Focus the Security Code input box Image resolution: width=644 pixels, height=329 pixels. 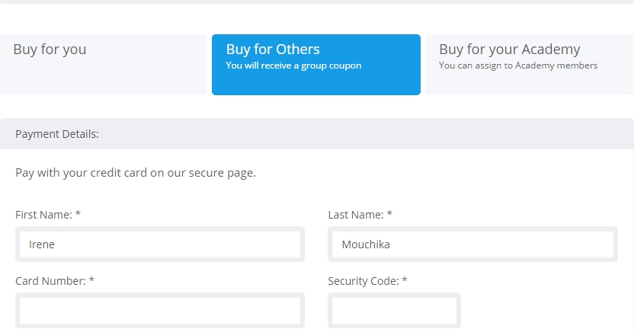click(394, 311)
